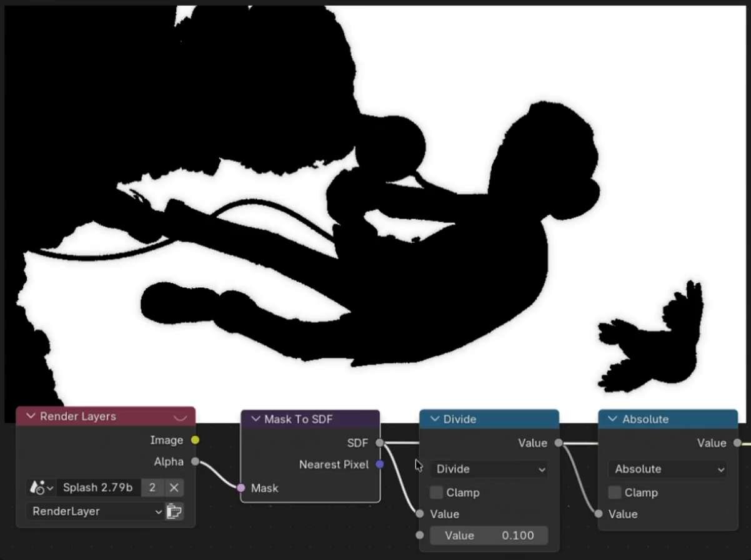Click the 0.100 Value field on Divide

[x=489, y=536]
